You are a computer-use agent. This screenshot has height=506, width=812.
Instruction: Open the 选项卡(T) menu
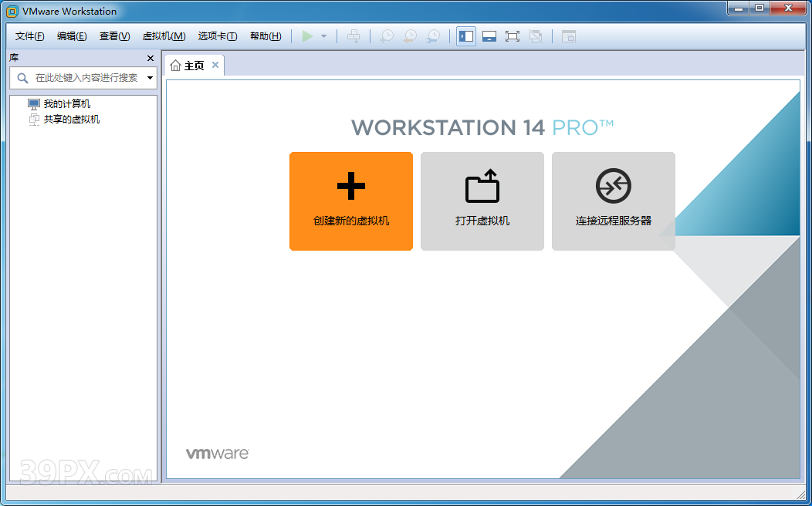(x=218, y=36)
